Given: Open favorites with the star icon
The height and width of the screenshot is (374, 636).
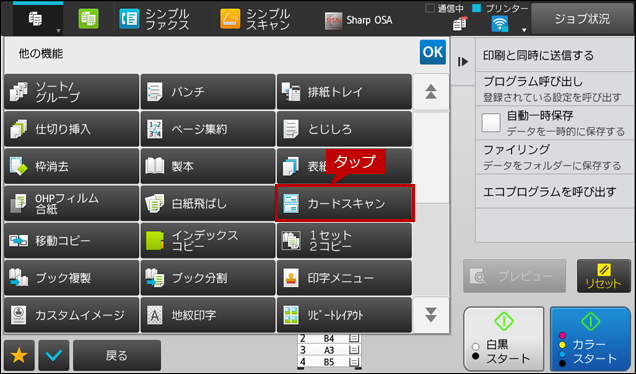Looking at the screenshot, I should (19, 356).
